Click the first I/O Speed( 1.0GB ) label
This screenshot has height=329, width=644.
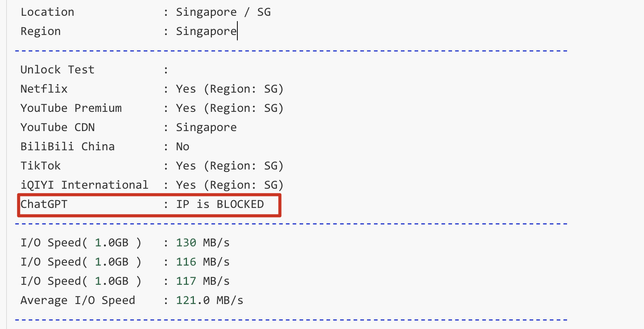(x=81, y=243)
